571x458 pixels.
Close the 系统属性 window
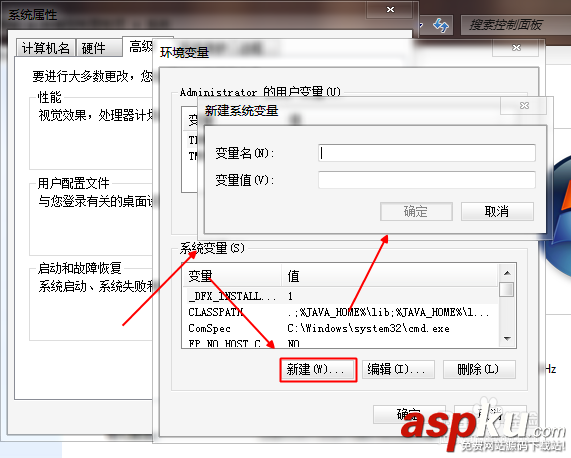390,9
